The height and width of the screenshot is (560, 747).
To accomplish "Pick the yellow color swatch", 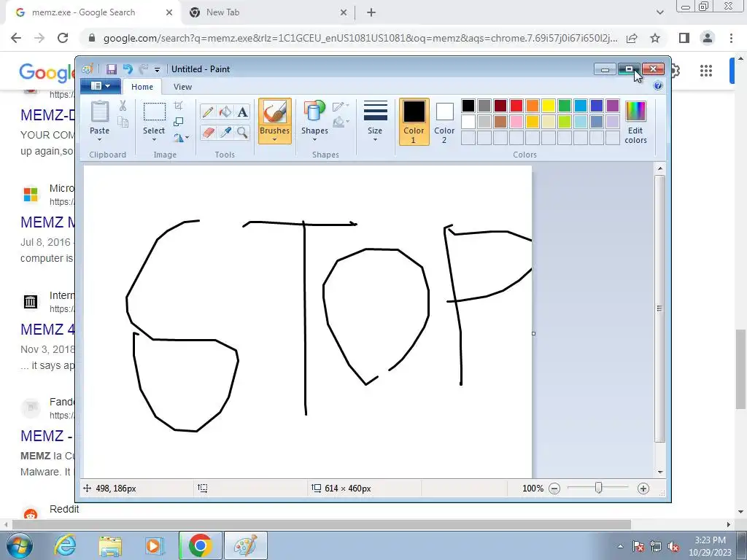I will [549, 106].
